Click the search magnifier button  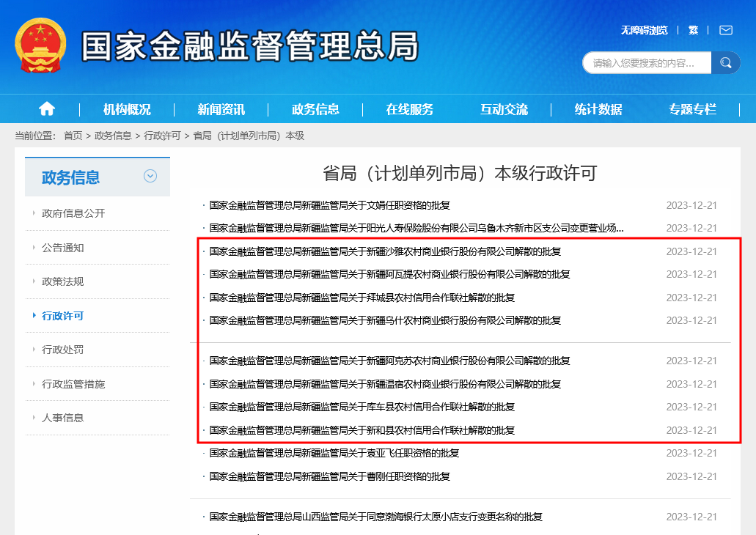(726, 62)
